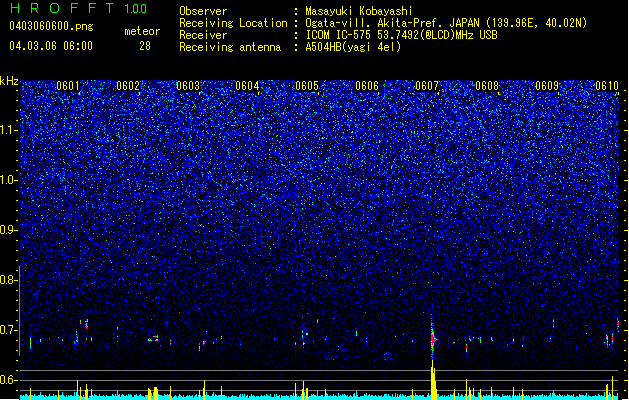Click the 0604 time marker
Viewport: 629px width, 400px height.
coord(247,86)
